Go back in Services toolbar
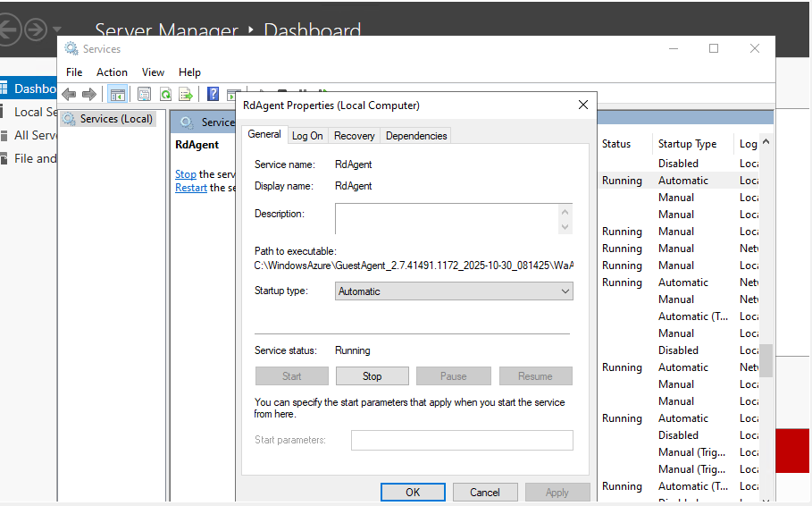Screen dimensions: 812x506 [x=69, y=94]
